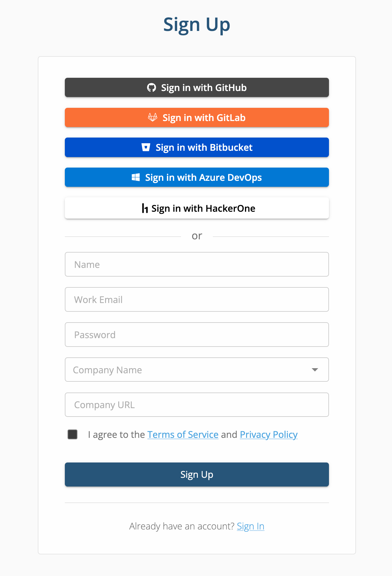
Task: Click the Company URL field
Action: point(197,405)
